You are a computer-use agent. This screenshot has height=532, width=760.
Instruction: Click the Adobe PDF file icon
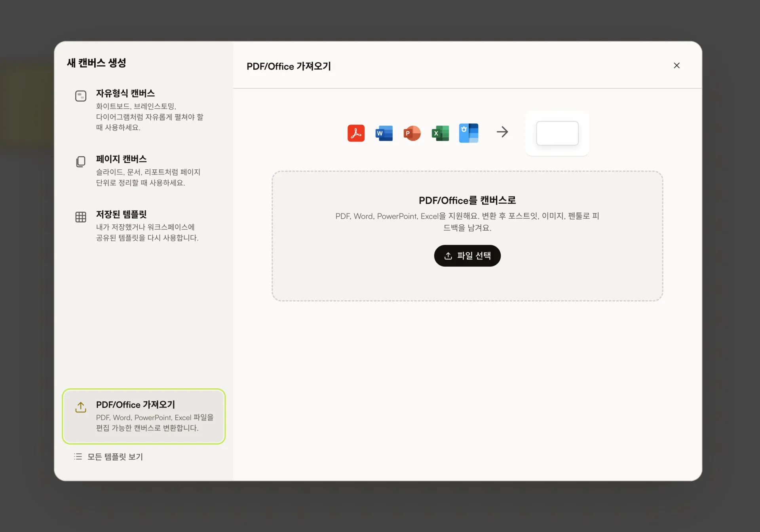[x=356, y=133]
